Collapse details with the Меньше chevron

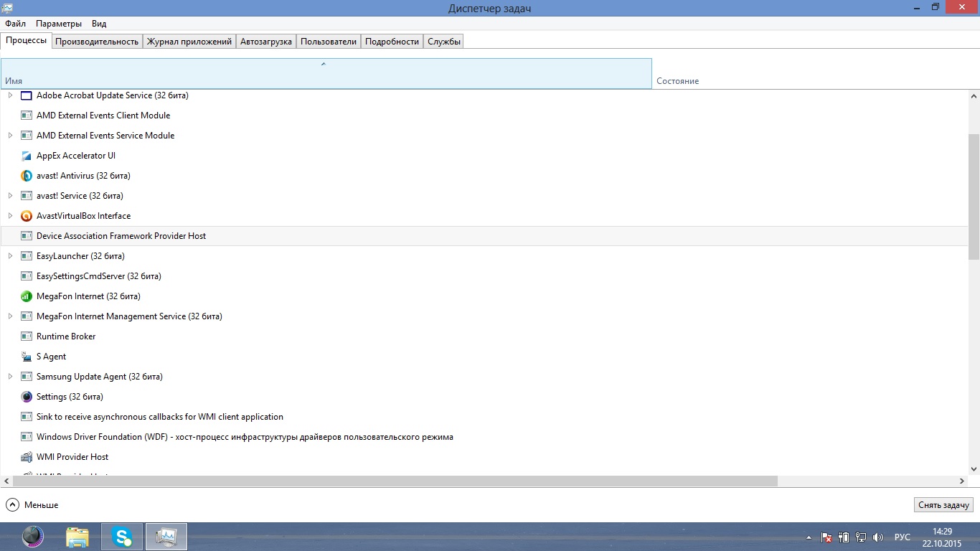click(x=12, y=505)
